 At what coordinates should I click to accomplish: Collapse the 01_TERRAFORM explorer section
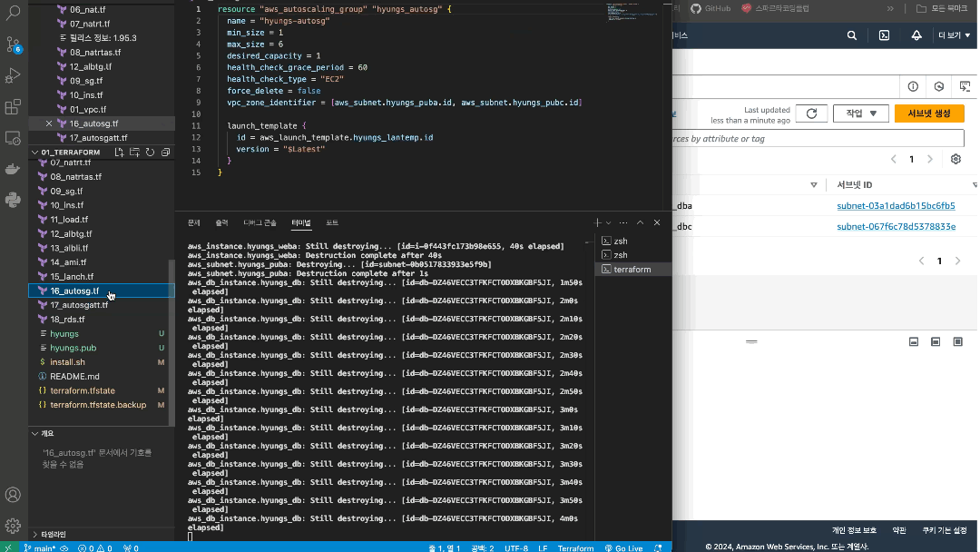coord(35,152)
